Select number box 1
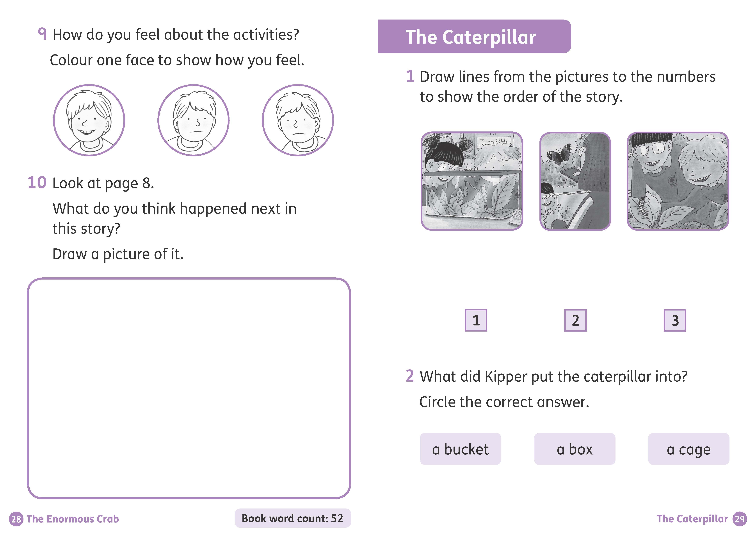Viewport: 756px width, 535px height. click(x=476, y=320)
